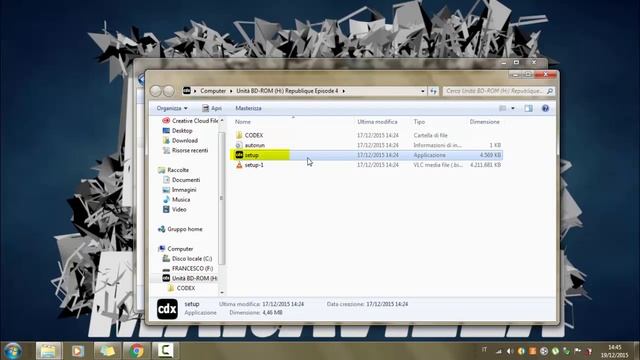Open Desktop in the navigation pane
This screenshot has height=360, width=640.
coord(178,131)
